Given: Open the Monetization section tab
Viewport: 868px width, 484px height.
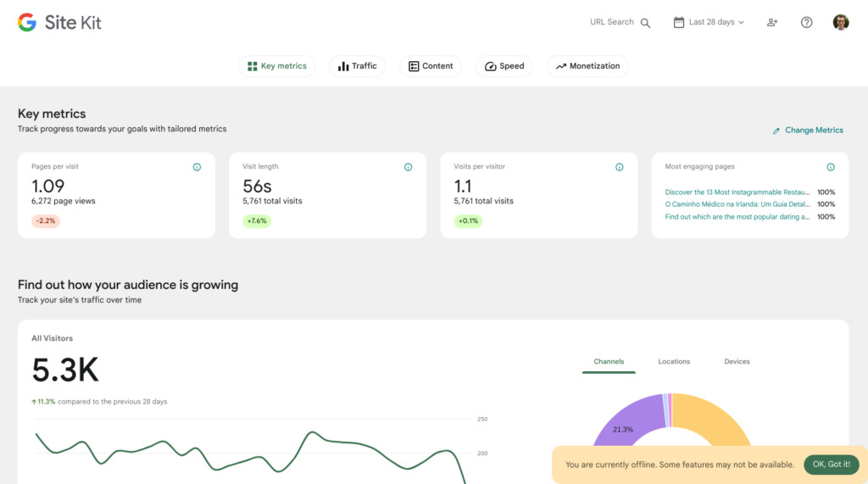Looking at the screenshot, I should tap(587, 66).
